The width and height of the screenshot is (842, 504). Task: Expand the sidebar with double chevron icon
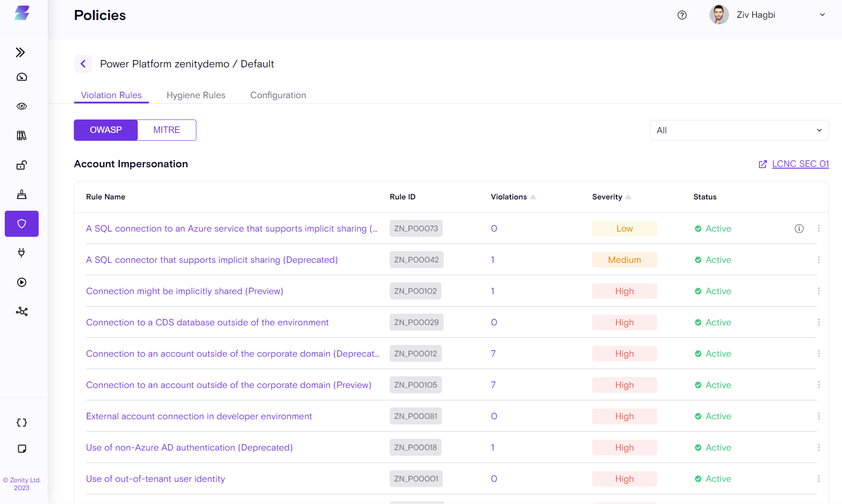click(20, 53)
